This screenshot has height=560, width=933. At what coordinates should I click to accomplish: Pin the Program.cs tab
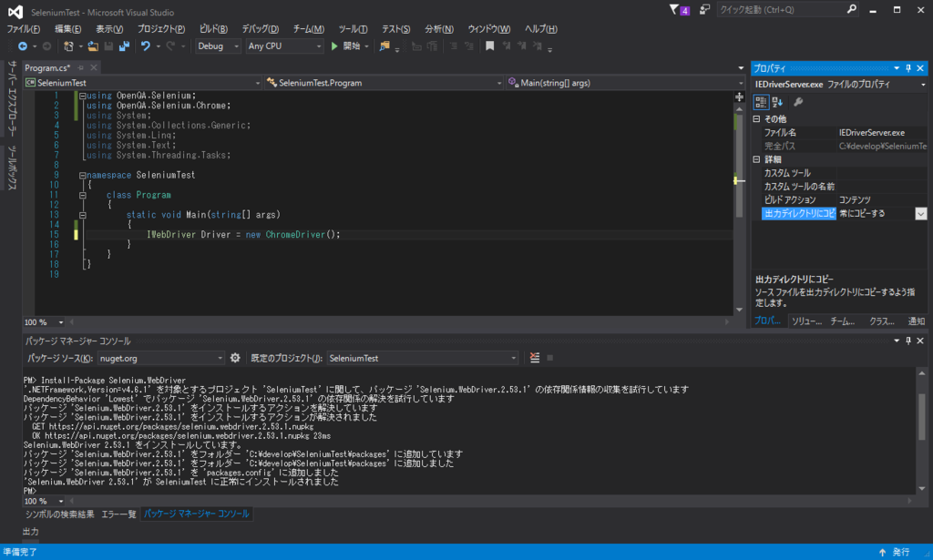tap(81, 67)
